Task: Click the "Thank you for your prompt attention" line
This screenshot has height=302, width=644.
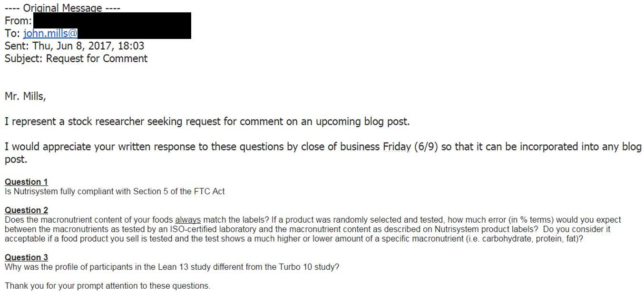Action: 107,286
